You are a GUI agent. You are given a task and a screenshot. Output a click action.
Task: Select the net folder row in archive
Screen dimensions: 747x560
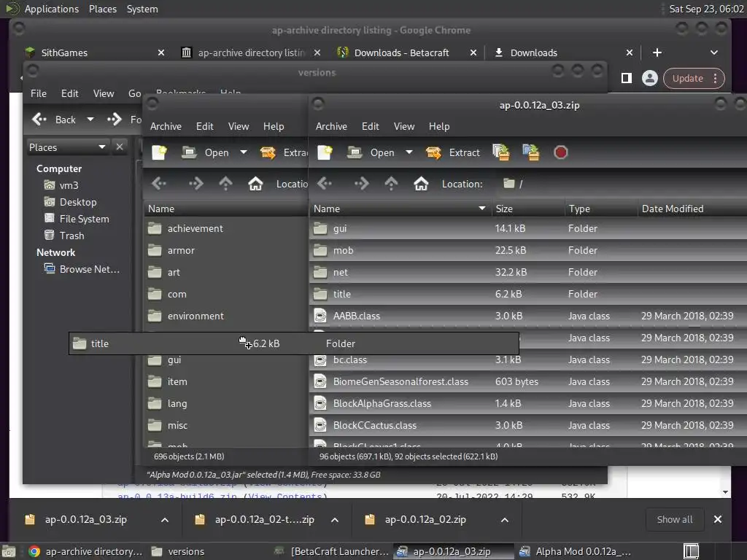528,272
